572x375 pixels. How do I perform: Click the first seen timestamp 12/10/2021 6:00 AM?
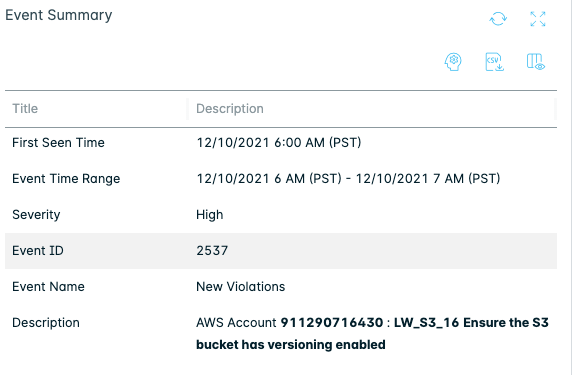(x=279, y=143)
